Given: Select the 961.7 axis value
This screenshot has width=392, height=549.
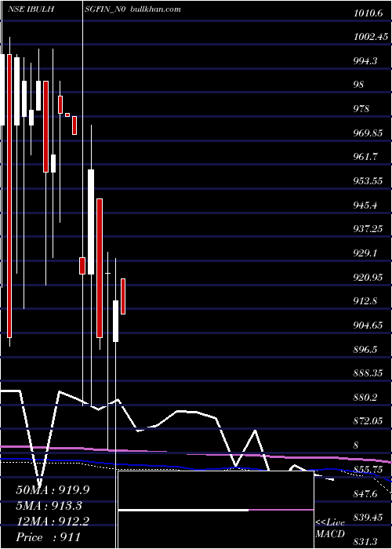Looking at the screenshot, I should point(365,157).
